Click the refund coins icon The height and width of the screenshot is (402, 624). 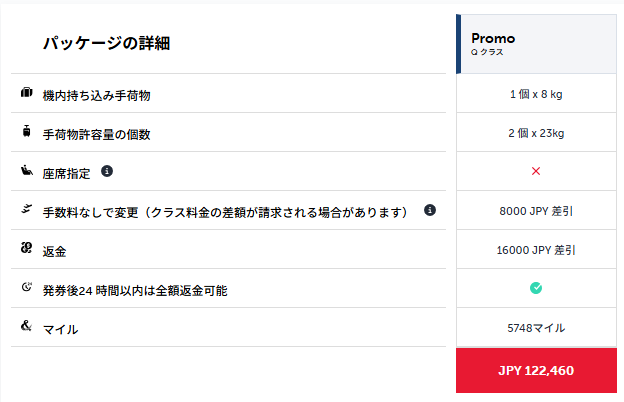click(x=27, y=248)
